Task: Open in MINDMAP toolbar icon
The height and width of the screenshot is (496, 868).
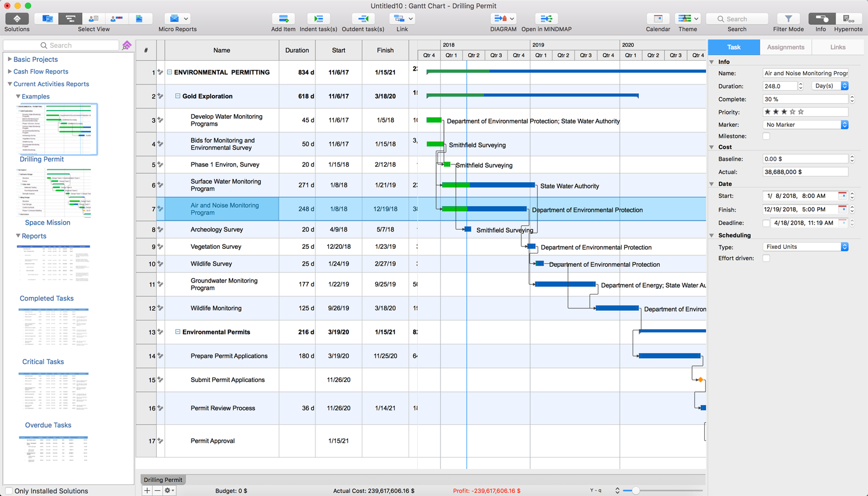Action: tap(546, 19)
